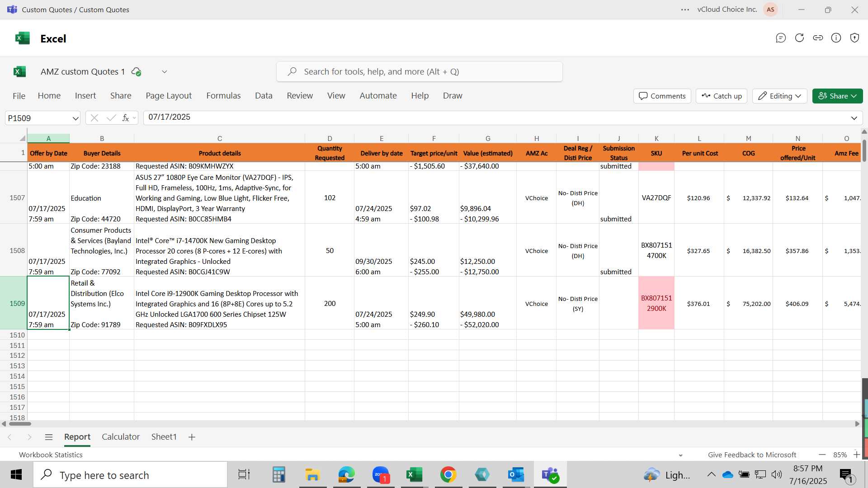The width and height of the screenshot is (868, 488).
Task: Confirm formula entry with checkmark icon
Action: coord(111,118)
